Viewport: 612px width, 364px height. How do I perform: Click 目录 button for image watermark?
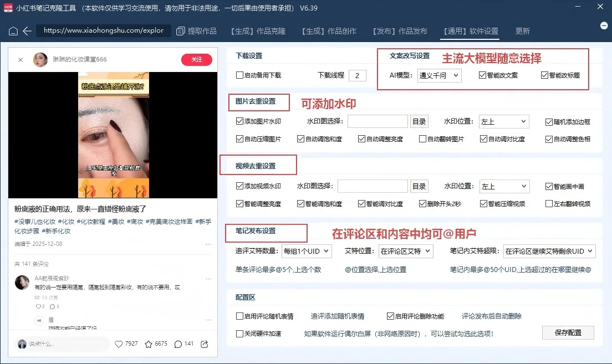pyautogui.click(x=419, y=121)
